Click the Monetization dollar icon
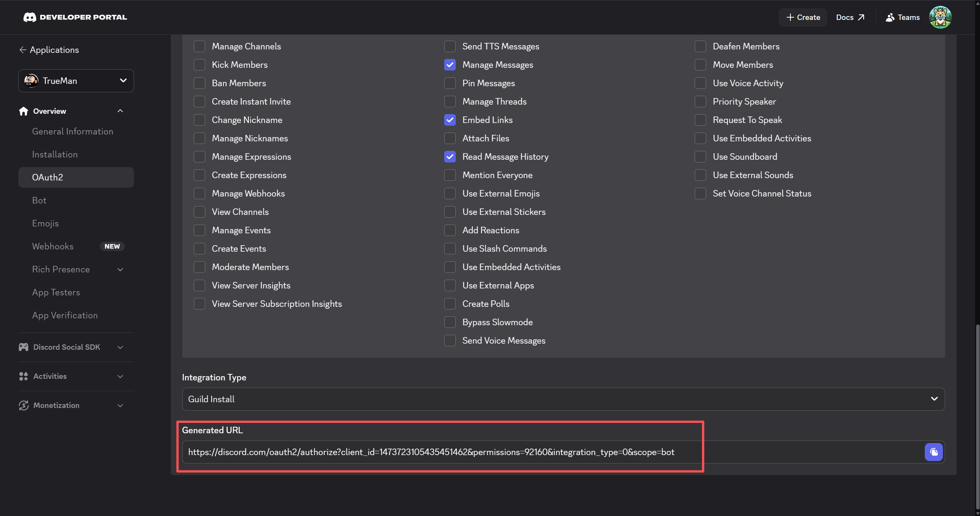 coord(24,405)
